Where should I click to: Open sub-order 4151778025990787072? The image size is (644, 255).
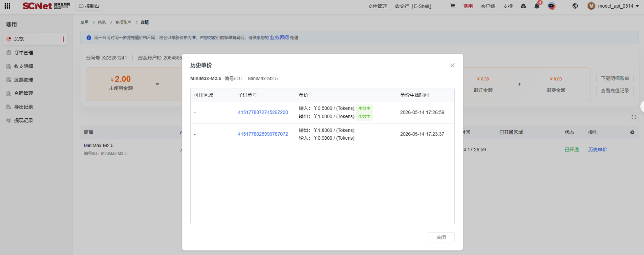click(263, 134)
